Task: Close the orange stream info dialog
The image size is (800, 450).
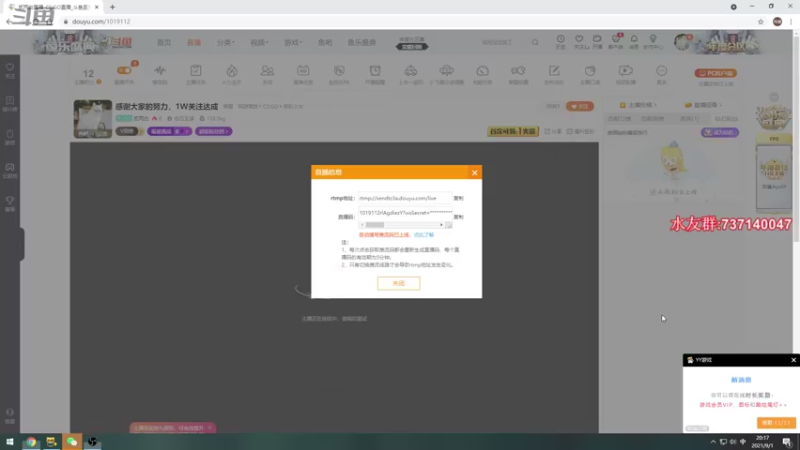Action: [x=474, y=172]
